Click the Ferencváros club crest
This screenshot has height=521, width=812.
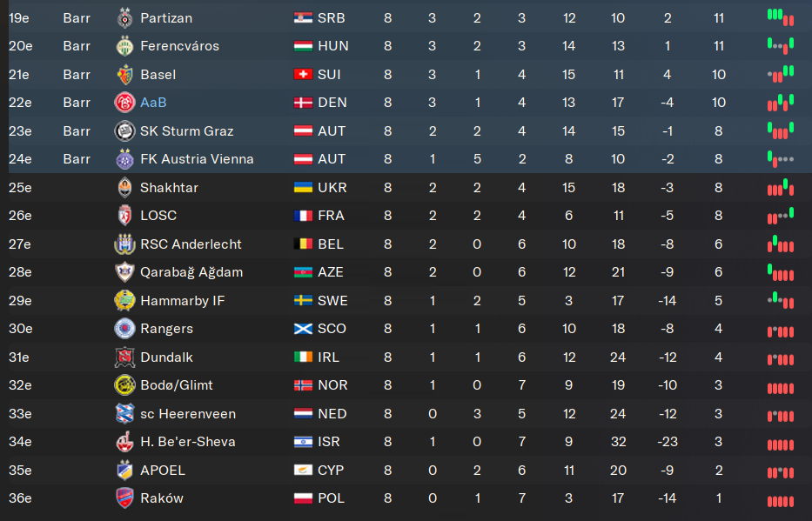pyautogui.click(x=124, y=46)
